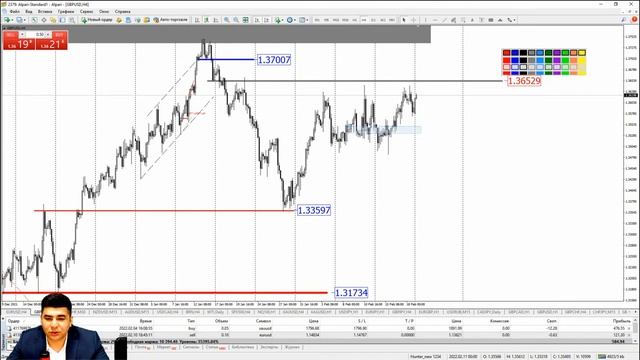
Task: Select the text label tool
Action: [482, 20]
